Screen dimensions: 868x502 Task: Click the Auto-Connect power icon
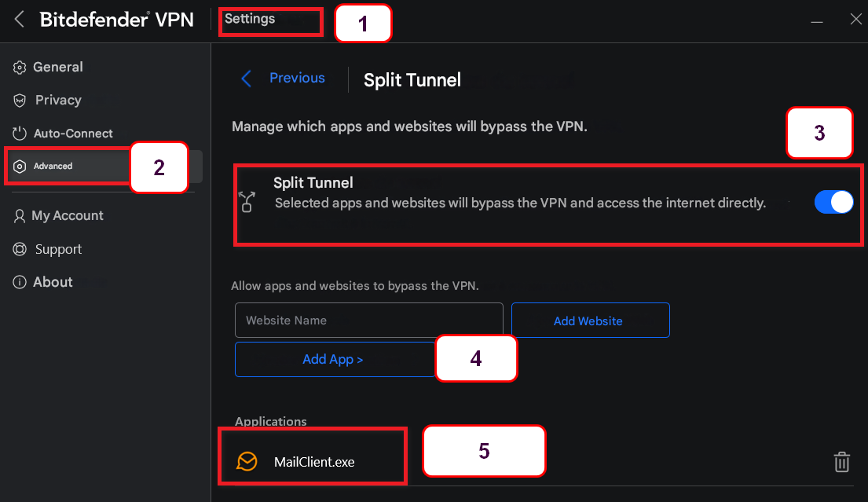point(20,134)
